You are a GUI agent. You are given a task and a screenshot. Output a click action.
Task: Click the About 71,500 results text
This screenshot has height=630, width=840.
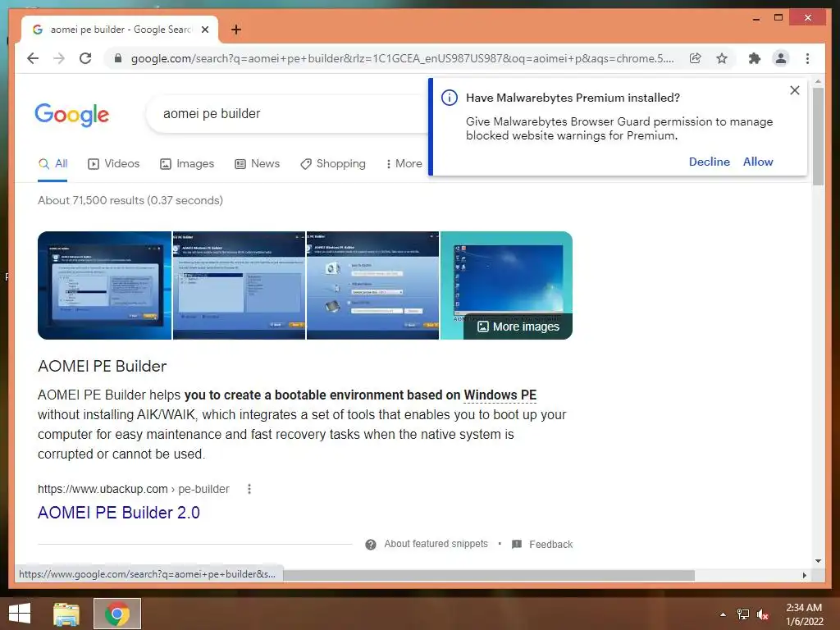[x=130, y=200]
